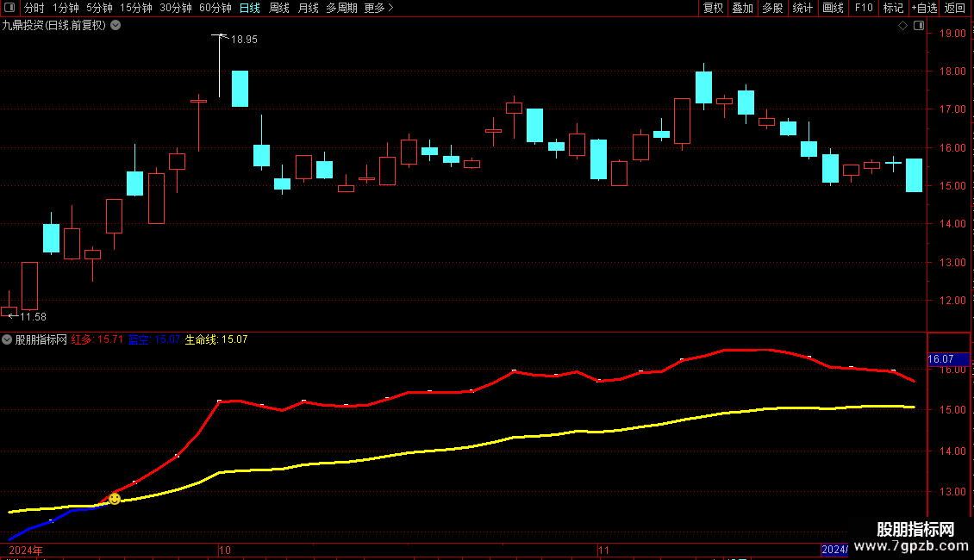The width and height of the screenshot is (974, 560).
Task: Open 多周期 multi-period view
Action: pyautogui.click(x=341, y=8)
